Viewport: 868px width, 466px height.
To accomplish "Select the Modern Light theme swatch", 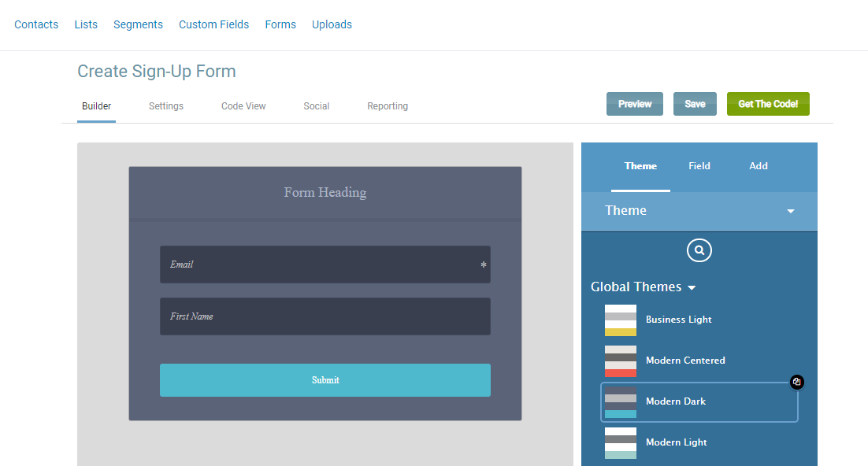I will tap(621, 442).
